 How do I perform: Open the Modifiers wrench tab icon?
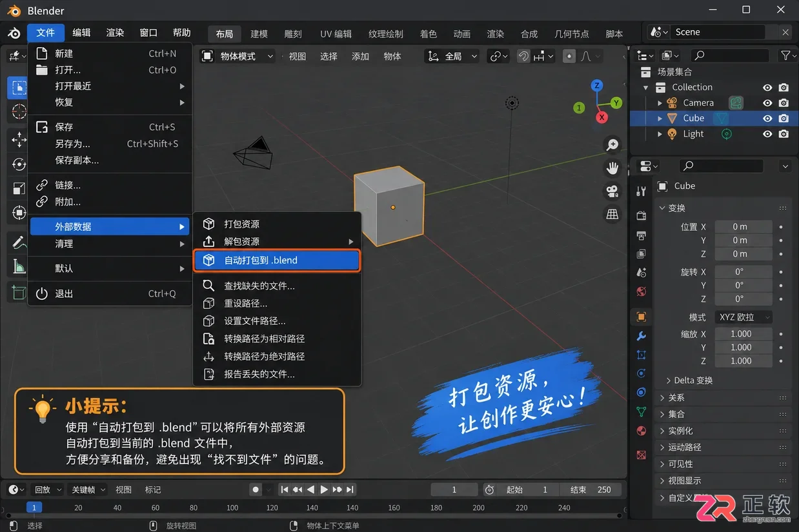(x=641, y=336)
